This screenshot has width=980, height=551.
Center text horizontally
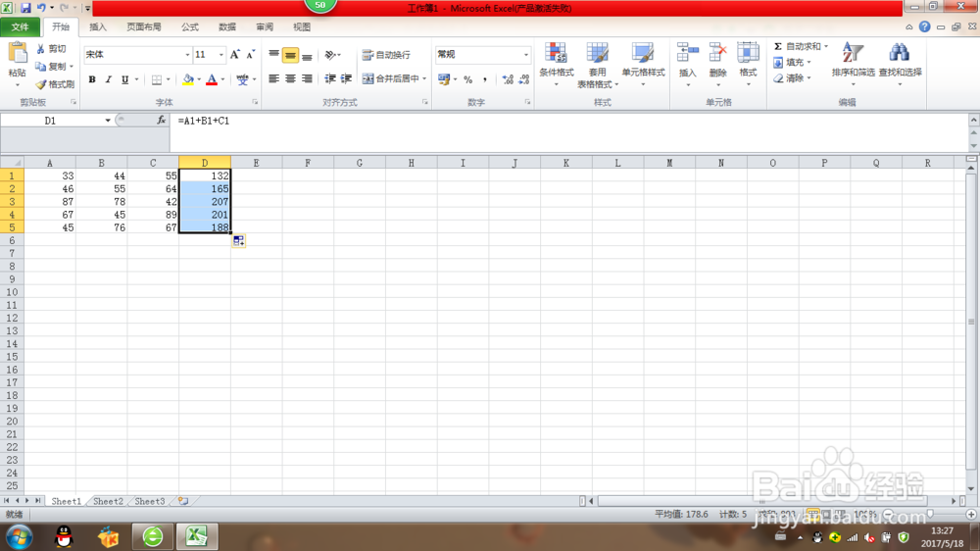click(291, 78)
